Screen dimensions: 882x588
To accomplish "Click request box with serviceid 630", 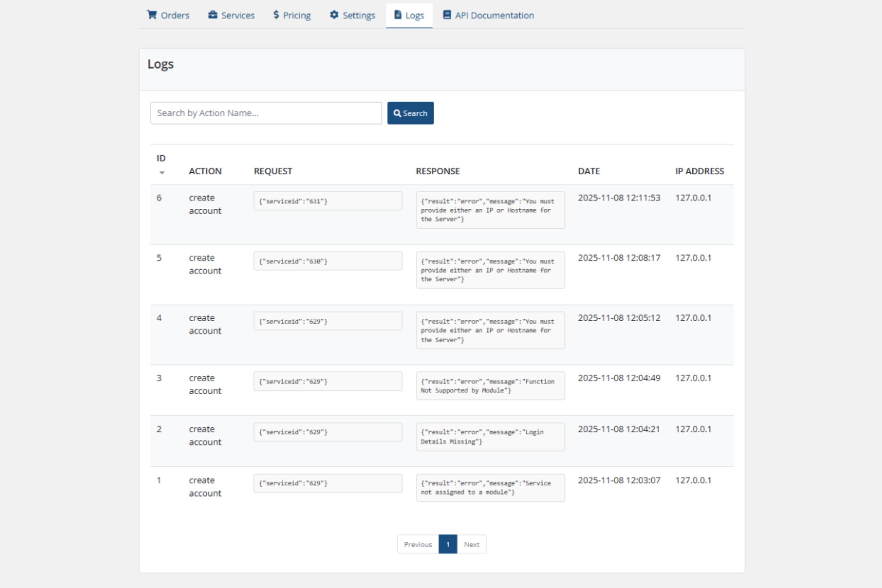I will click(328, 261).
